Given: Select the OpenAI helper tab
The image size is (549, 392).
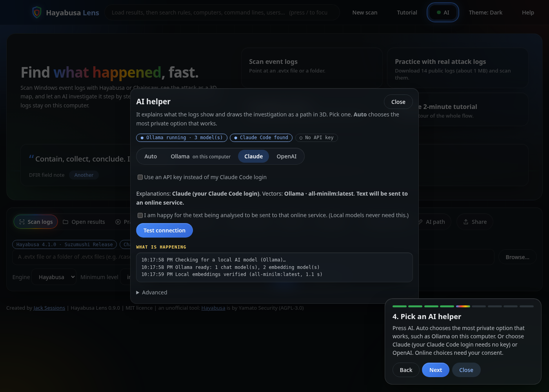Looking at the screenshot, I should pos(287,156).
